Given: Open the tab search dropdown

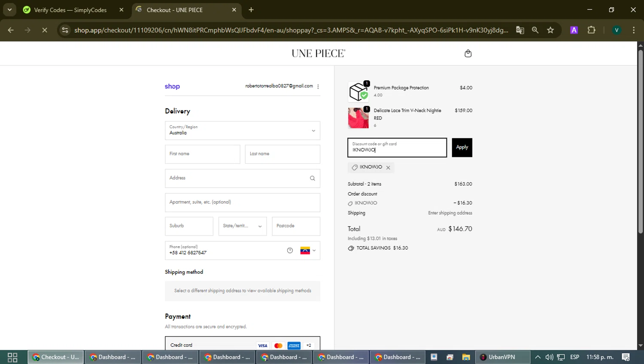Looking at the screenshot, I should (9, 9).
